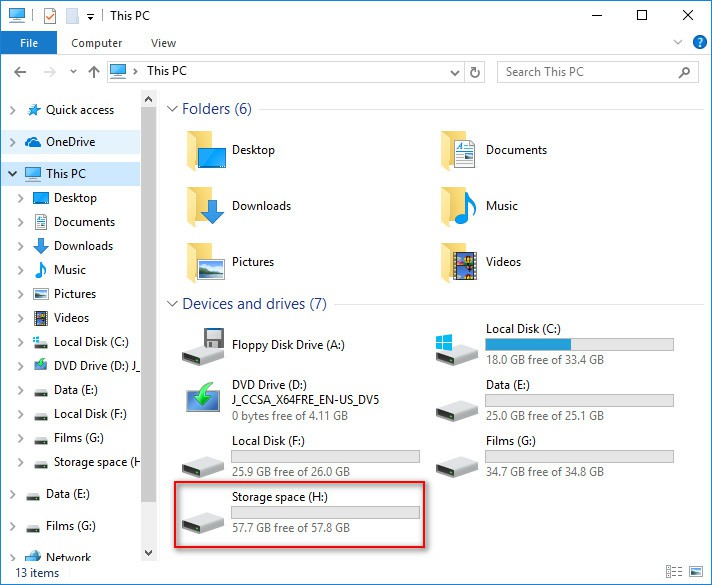Click '57.7 GB free of 57.8 GB' text

click(291, 528)
